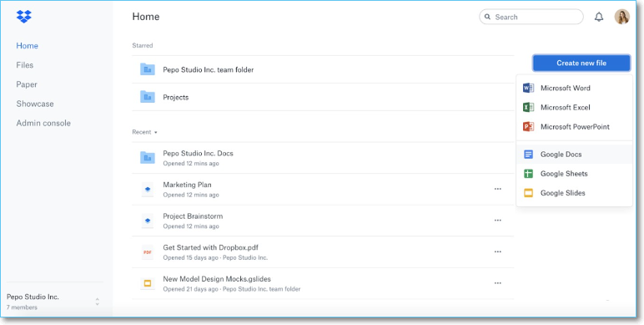Click the Google Sheets icon
This screenshot has height=325, width=644.
[528, 174]
